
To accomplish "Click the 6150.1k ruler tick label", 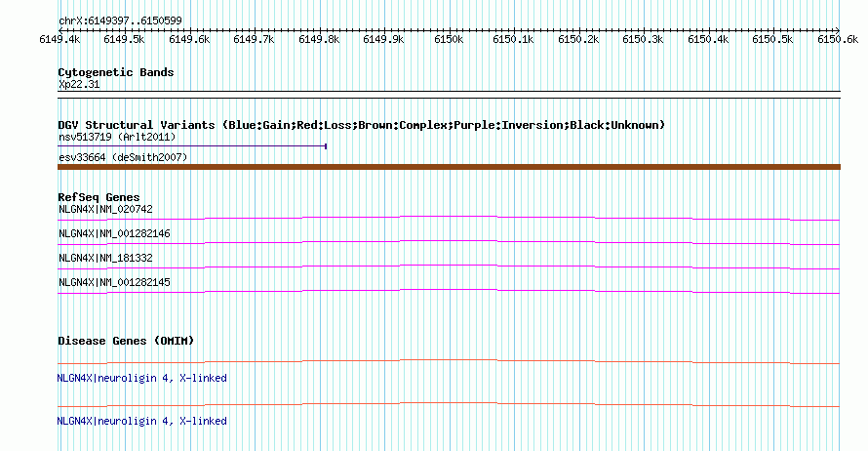I will pyautogui.click(x=513, y=39).
